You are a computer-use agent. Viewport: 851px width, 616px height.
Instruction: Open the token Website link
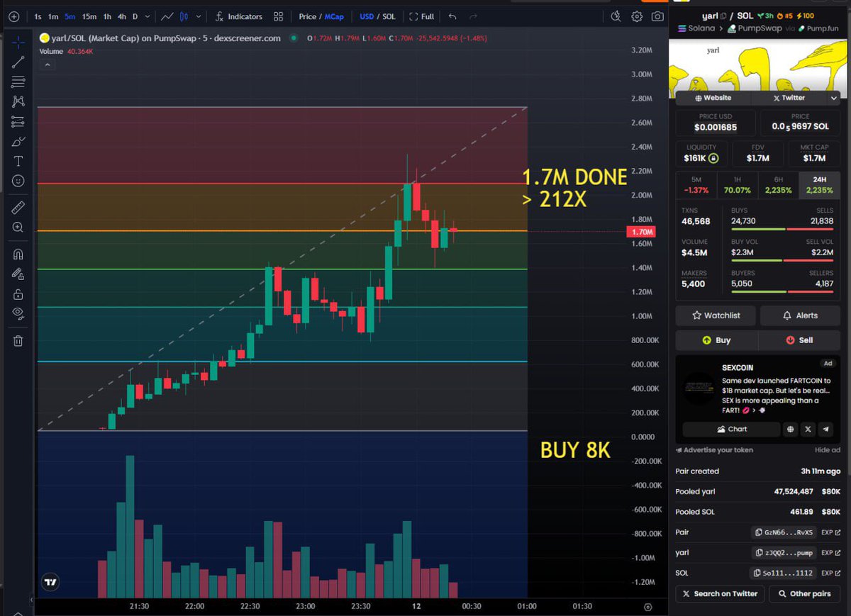click(713, 98)
